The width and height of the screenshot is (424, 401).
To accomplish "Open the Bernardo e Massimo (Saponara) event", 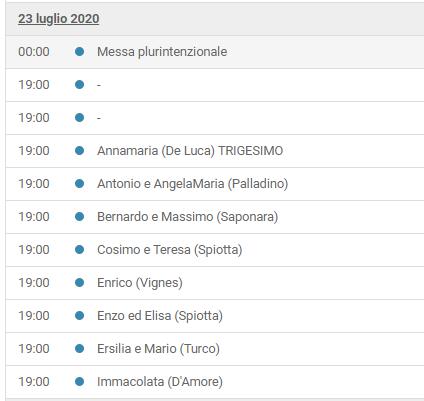I will (x=187, y=217).
